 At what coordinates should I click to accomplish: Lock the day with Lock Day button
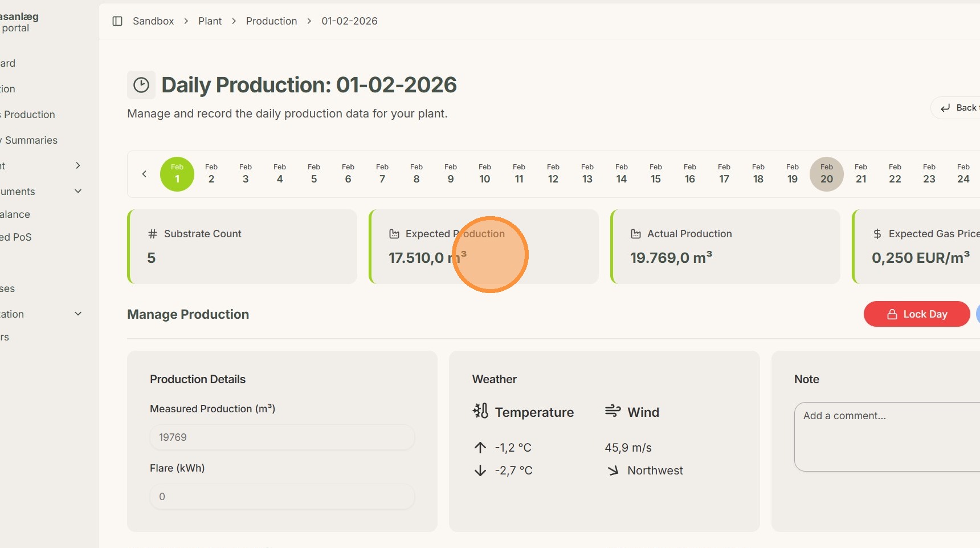tap(916, 314)
